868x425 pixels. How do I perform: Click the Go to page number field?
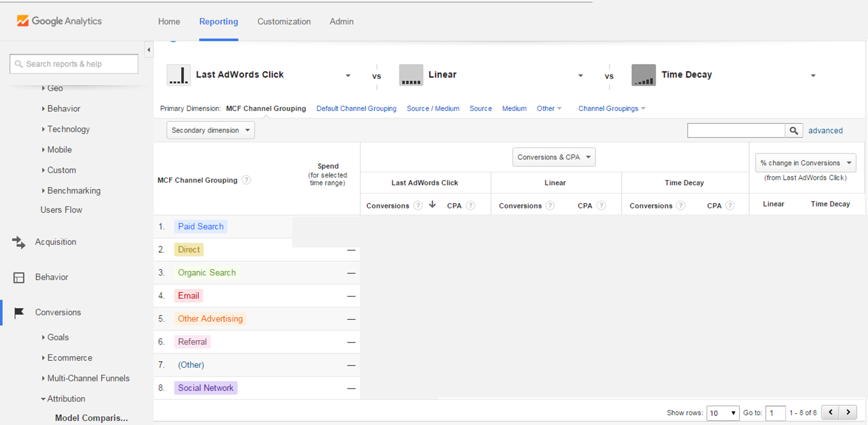[775, 413]
